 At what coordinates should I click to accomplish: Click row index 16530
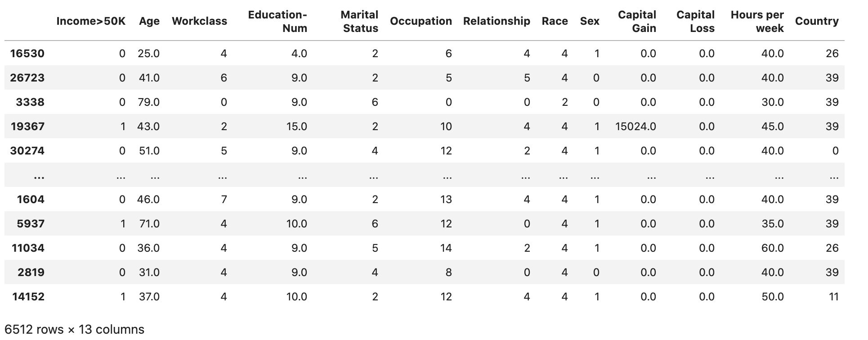coord(27,54)
